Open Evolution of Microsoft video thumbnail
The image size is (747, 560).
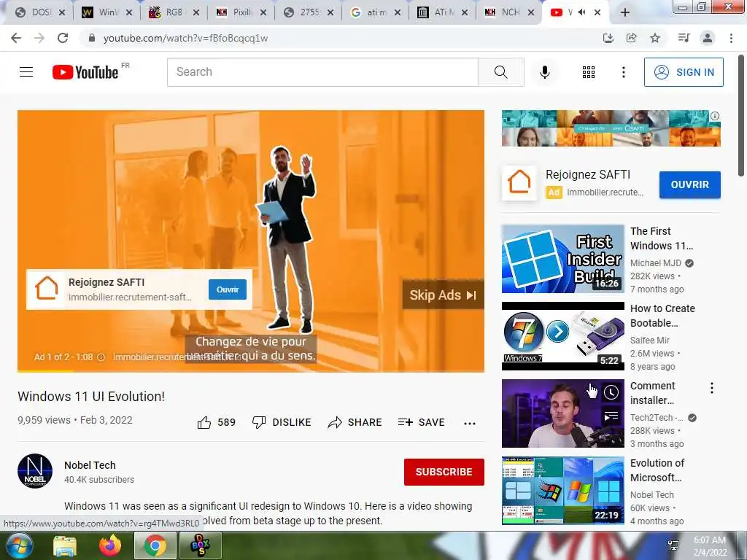tap(562, 491)
